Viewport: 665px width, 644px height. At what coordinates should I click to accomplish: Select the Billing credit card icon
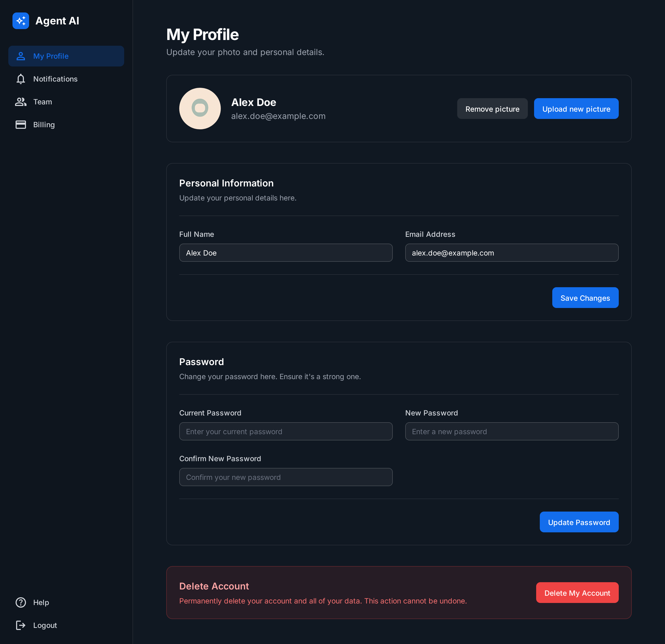pos(21,124)
